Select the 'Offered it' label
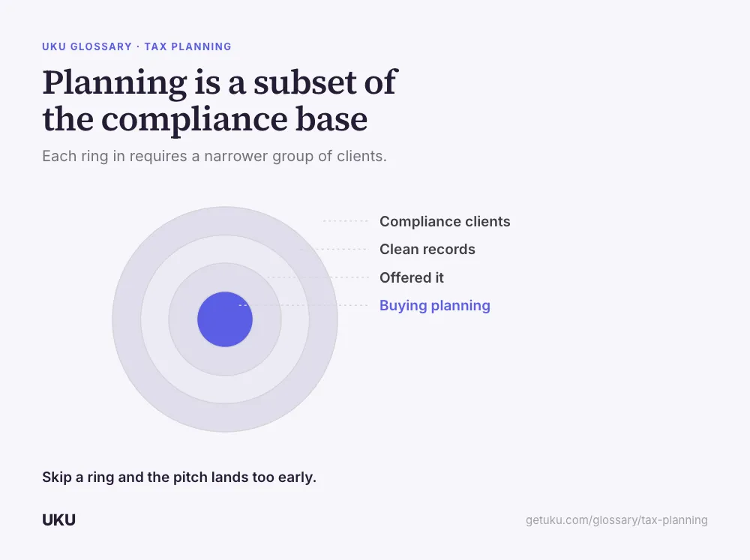 (x=411, y=277)
